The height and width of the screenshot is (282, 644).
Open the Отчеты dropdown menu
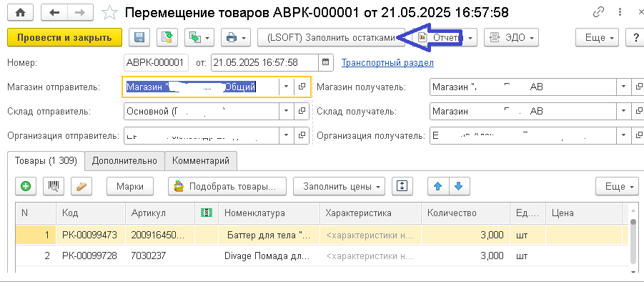click(x=445, y=38)
